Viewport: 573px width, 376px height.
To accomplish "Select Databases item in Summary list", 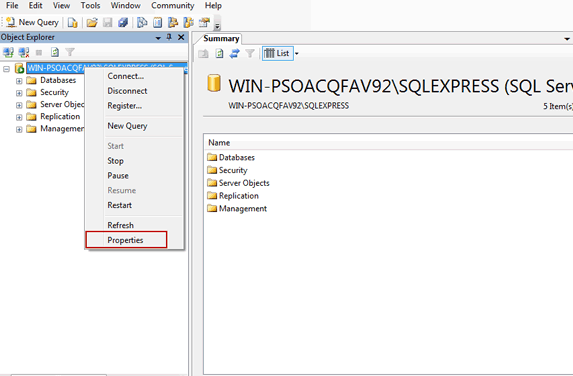I will [231, 157].
